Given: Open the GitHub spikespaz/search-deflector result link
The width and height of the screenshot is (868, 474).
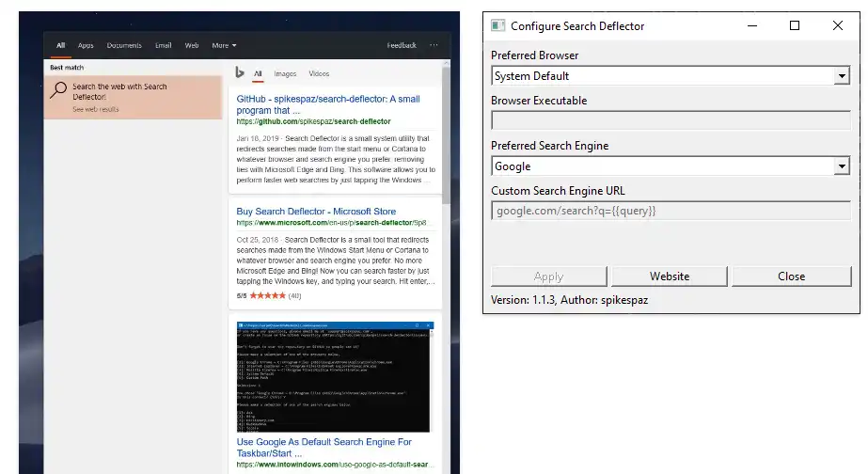Looking at the screenshot, I should tap(328, 104).
